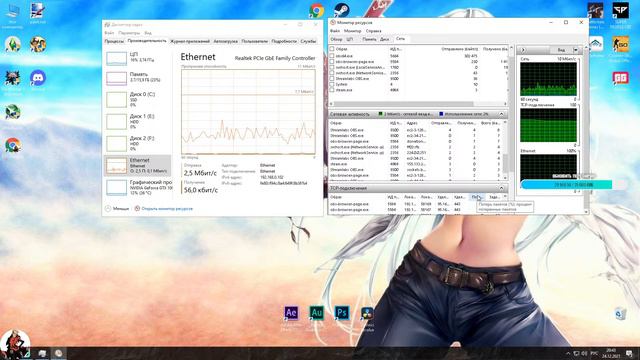Tick the checkbox for Streamlabs OBS.exe process
The height and width of the screenshot is (360, 640).
click(x=332, y=78)
